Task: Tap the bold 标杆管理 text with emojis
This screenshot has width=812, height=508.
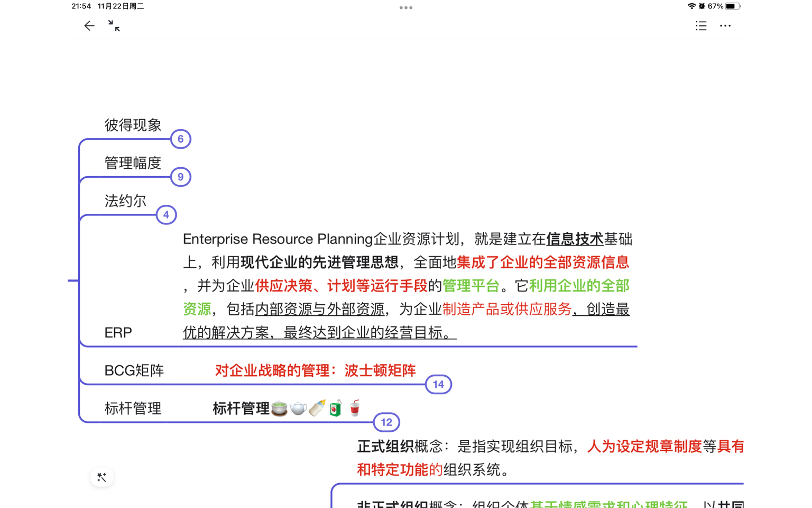Action: [287, 409]
